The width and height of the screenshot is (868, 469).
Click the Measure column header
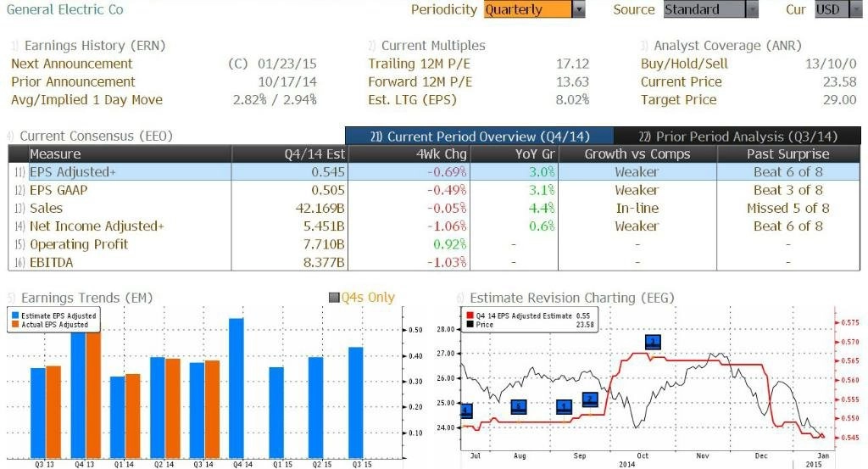[x=130, y=154]
